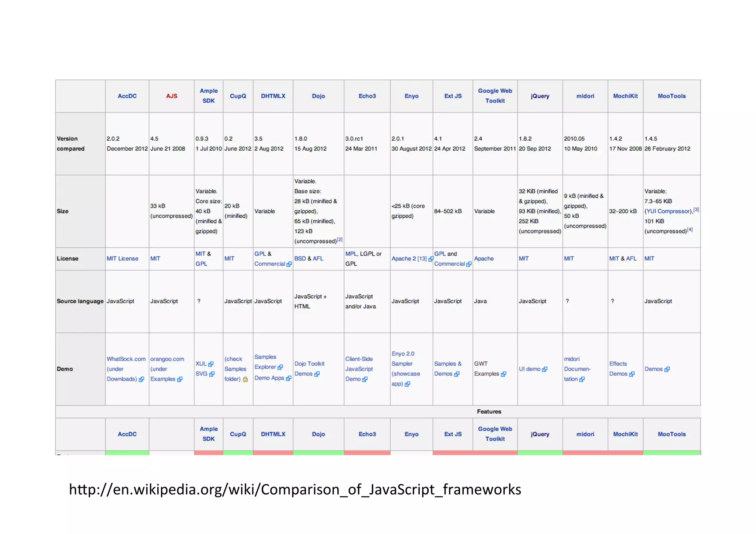Click the Source language row label
The image size is (756, 534).
[x=80, y=301]
